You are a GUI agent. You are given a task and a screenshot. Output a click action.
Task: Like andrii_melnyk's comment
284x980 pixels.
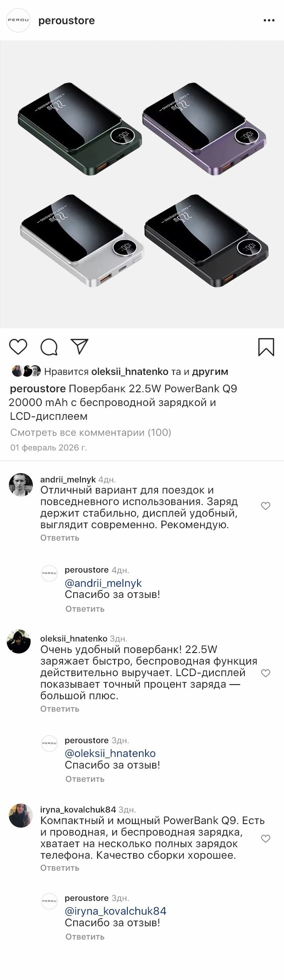coord(265,506)
